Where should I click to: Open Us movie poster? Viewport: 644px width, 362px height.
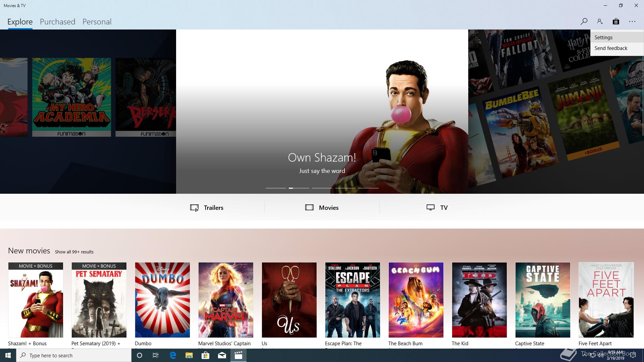[x=289, y=300]
